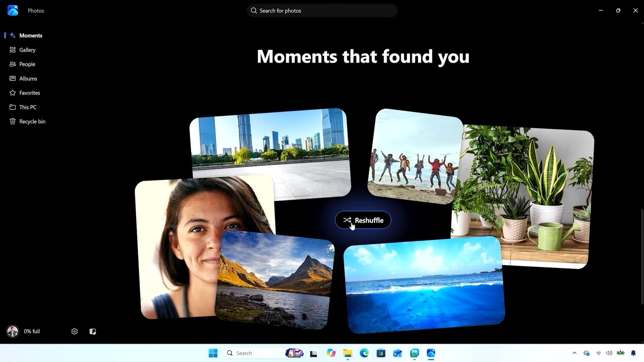
Task: Click the vertical scrollbar of the Moments page
Action: (x=642, y=256)
